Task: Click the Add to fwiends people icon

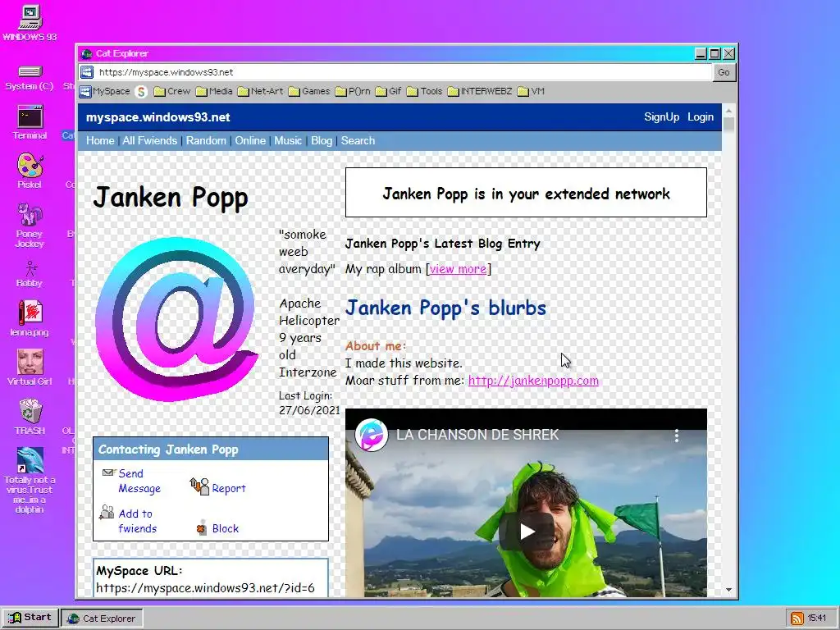Action: 107,512
